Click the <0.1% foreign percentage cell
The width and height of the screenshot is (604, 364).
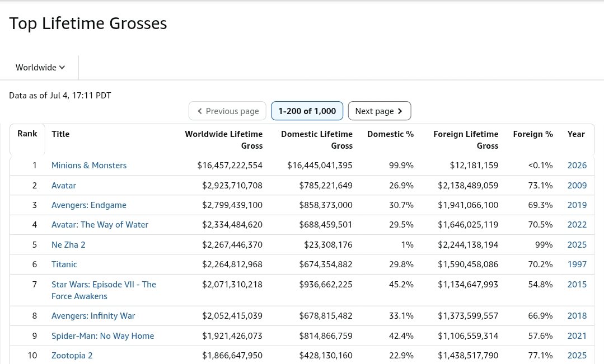point(540,165)
